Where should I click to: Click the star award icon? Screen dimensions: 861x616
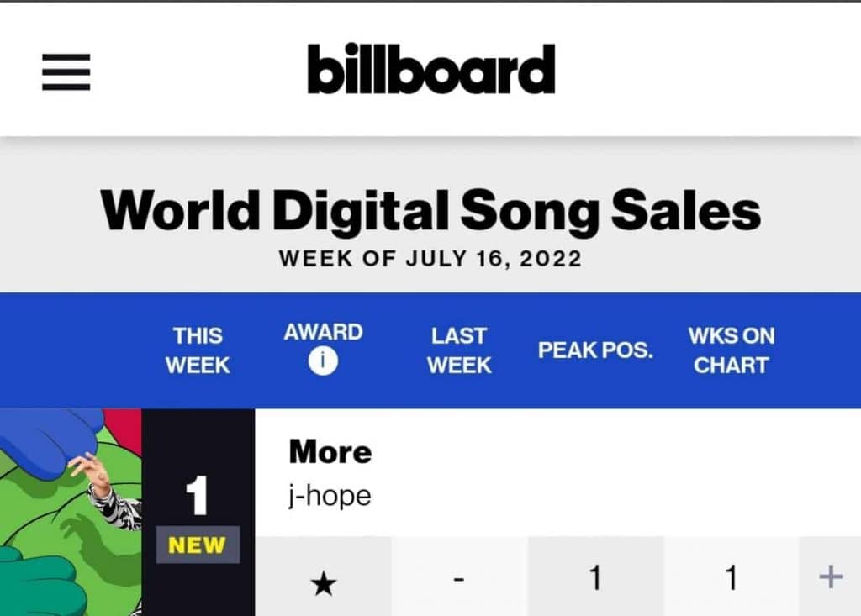[323, 581]
